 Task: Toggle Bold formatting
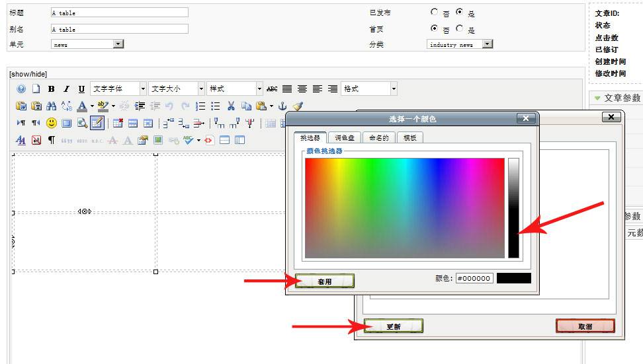pyautogui.click(x=51, y=89)
